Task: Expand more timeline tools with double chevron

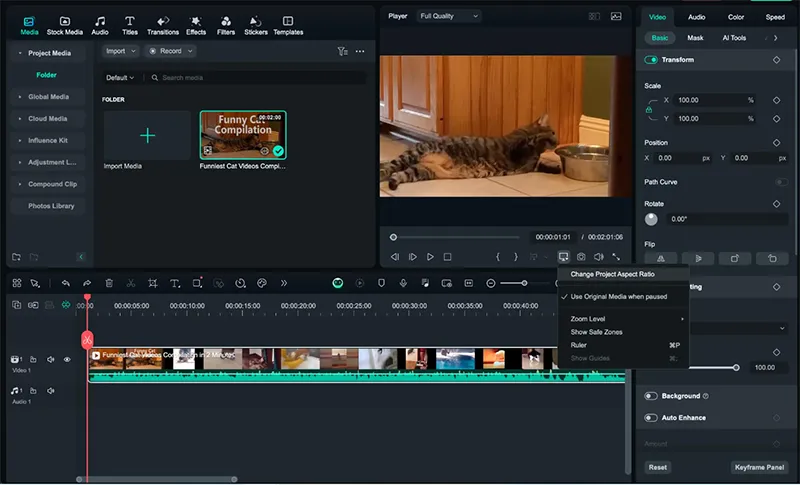Action: pos(284,283)
